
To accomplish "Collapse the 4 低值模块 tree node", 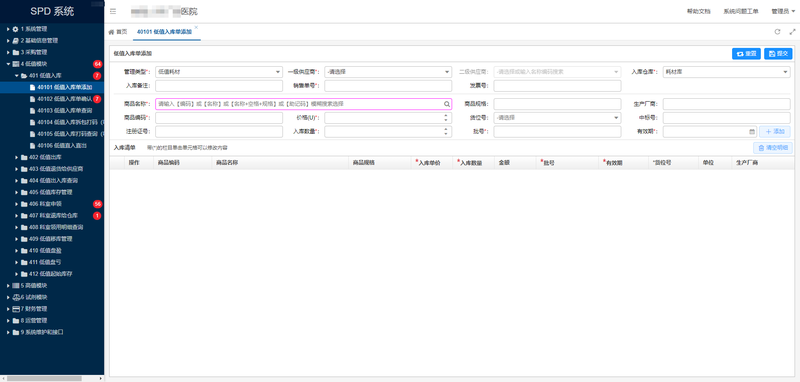I will pyautogui.click(x=8, y=64).
